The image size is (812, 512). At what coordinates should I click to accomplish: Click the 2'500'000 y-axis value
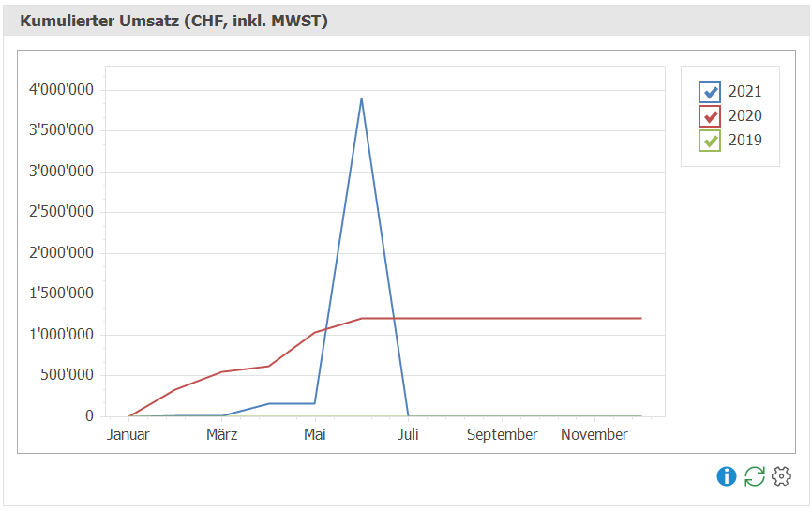point(61,212)
